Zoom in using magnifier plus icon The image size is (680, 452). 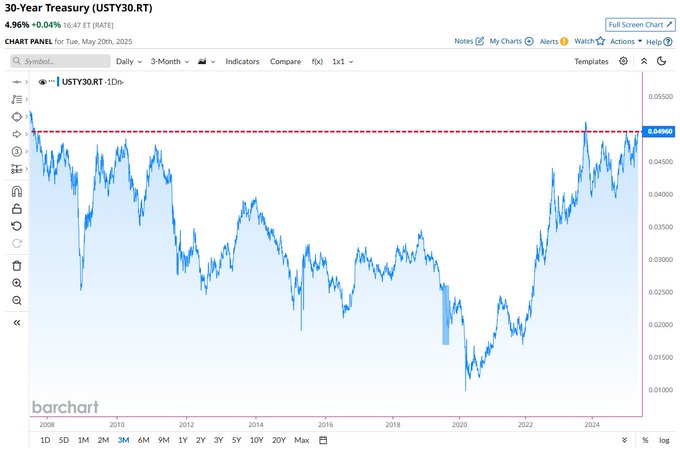16,283
